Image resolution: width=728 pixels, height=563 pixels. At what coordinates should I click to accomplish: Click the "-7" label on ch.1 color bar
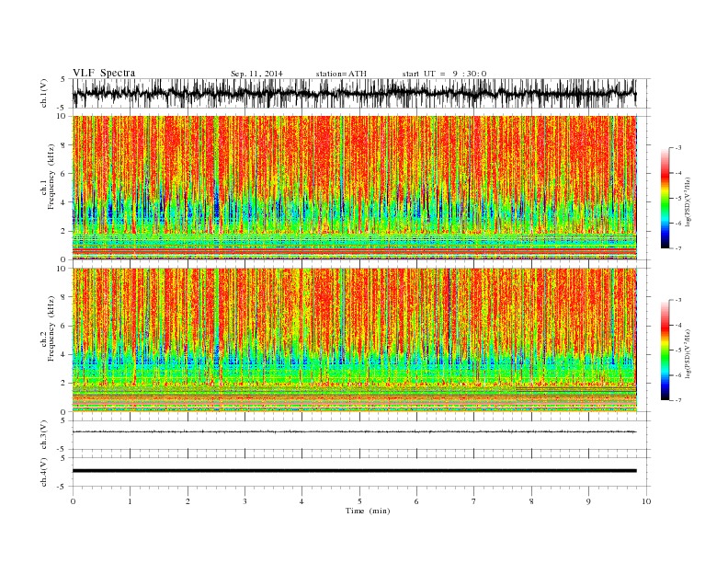coord(677,248)
